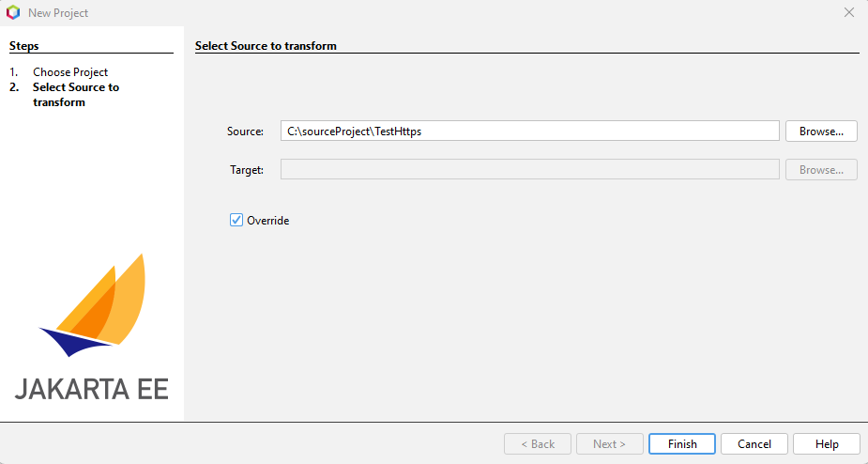Click the Override checkbox label text
Viewport: 868px width, 464px height.
pyautogui.click(x=267, y=221)
